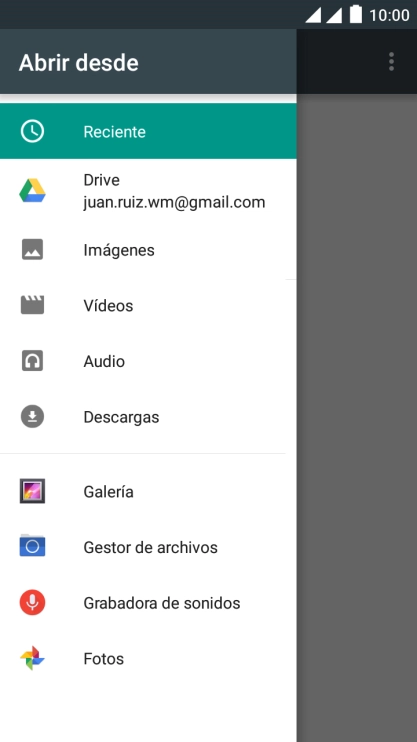The height and width of the screenshot is (742, 417).
Task: Choose Vídeos from the list
Action: 148,305
